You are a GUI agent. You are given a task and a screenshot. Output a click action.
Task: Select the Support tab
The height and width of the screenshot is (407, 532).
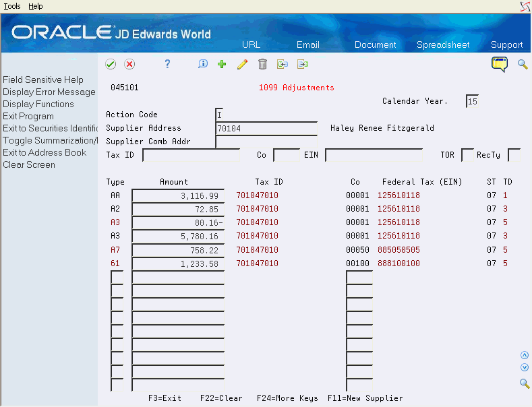[x=507, y=44]
